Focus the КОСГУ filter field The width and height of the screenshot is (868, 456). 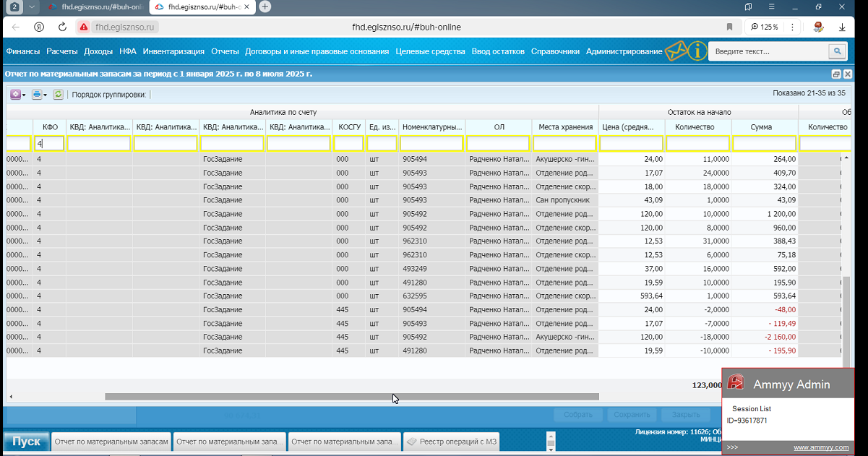tap(348, 144)
